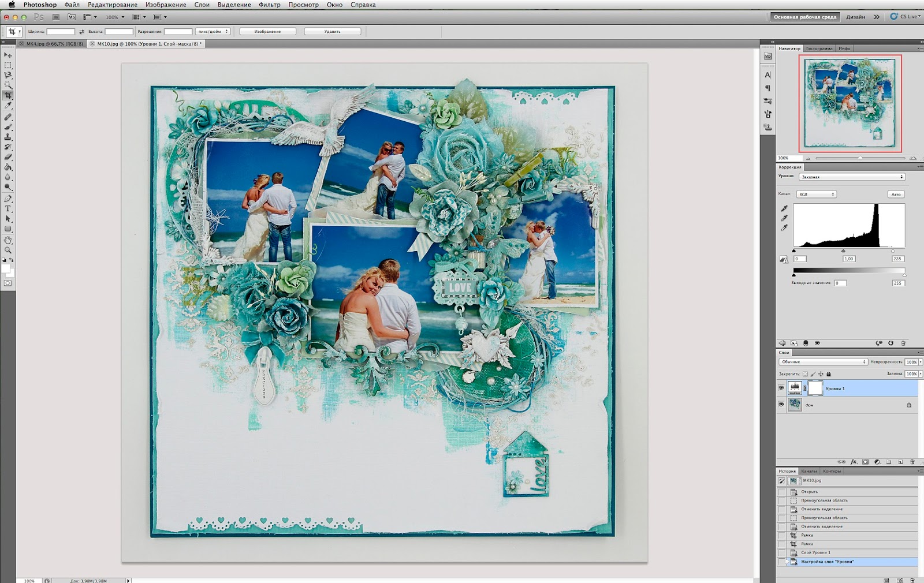The width and height of the screenshot is (924, 583).
Task: Toggle adjustment visibility eye in Коррекция panel
Action: 817,343
